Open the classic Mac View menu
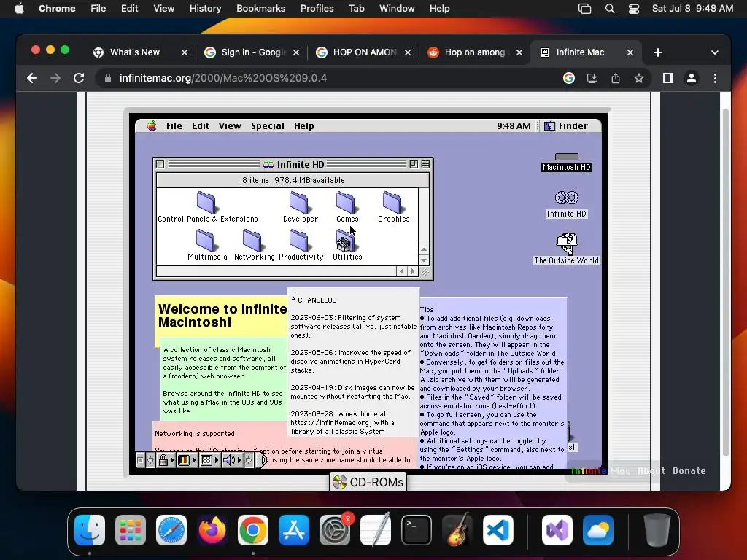This screenshot has width=747, height=560. pos(230,125)
